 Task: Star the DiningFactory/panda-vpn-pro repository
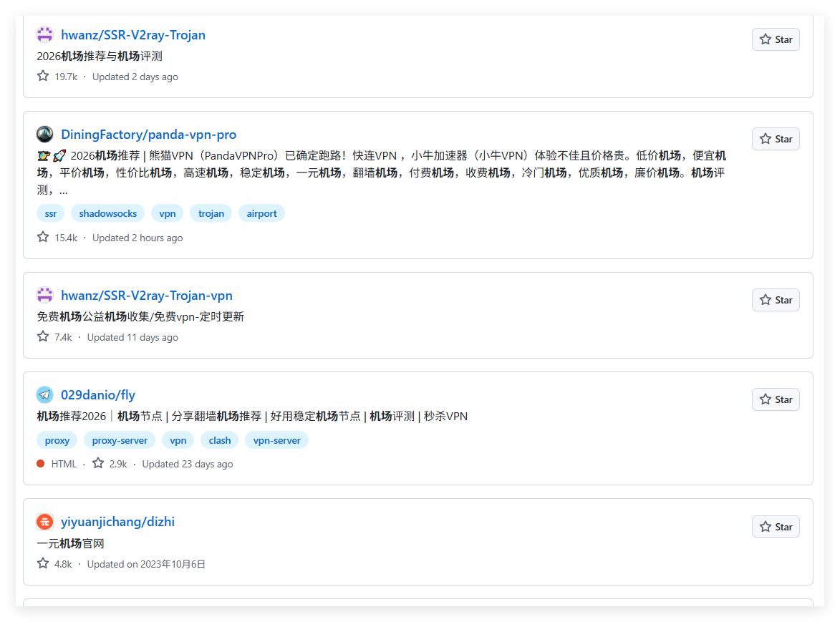[776, 139]
